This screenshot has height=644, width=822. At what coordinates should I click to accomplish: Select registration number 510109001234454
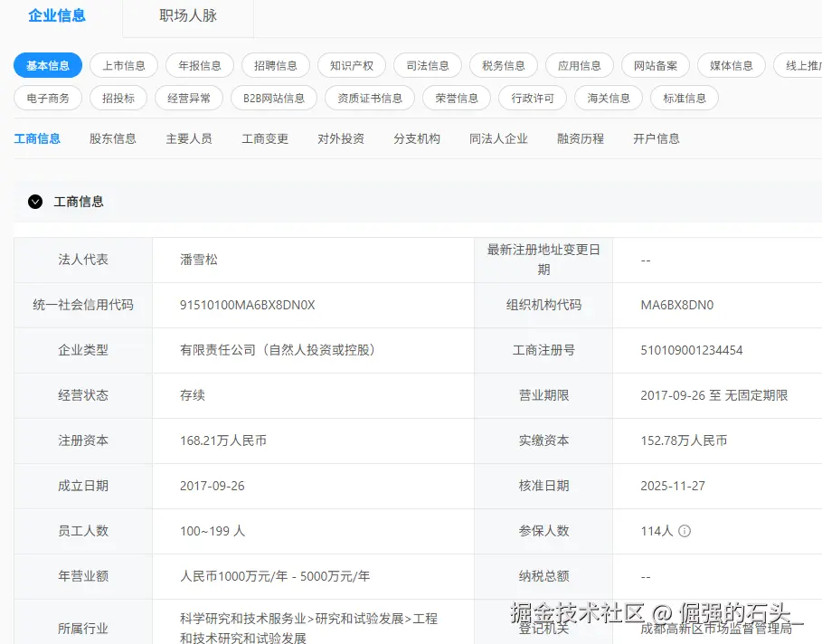point(692,350)
